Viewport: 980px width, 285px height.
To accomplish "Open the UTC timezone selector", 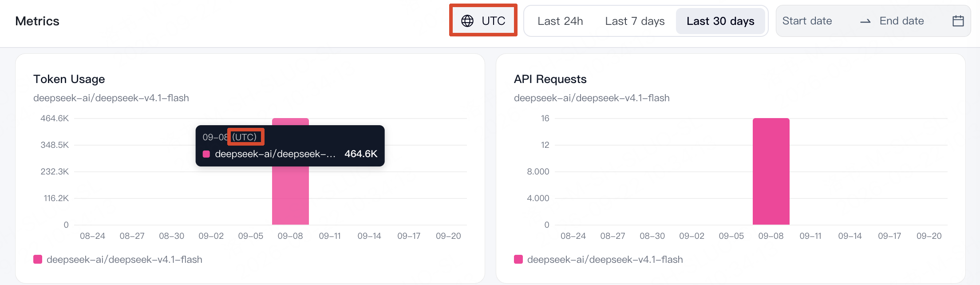I will pos(483,20).
